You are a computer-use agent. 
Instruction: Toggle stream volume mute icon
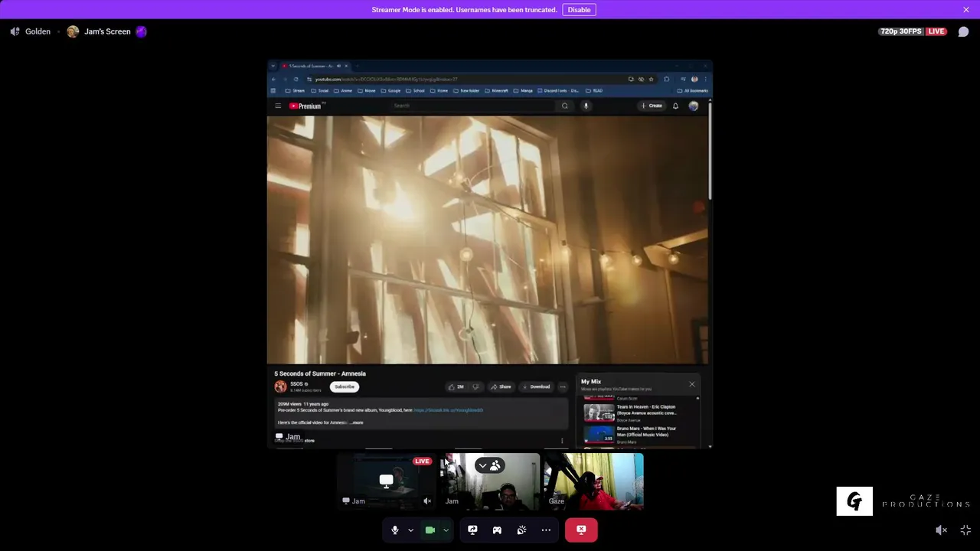point(942,530)
